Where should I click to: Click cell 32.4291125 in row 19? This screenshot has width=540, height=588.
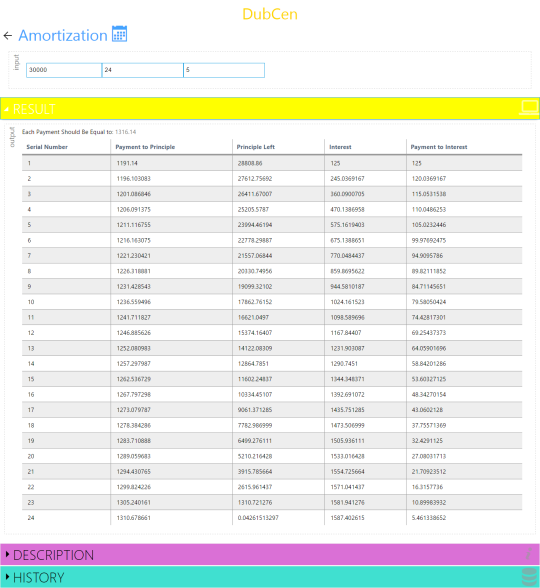point(427,441)
